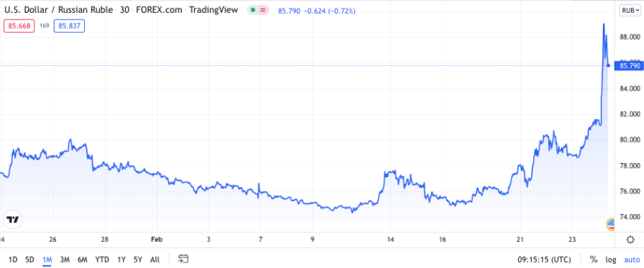Click the current price label 85.790 on axis

click(629, 65)
